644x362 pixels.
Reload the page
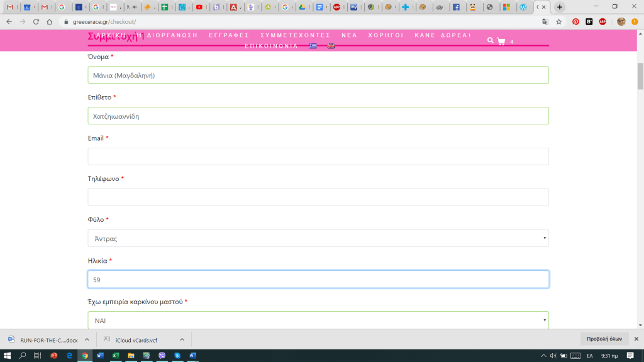coord(36,21)
